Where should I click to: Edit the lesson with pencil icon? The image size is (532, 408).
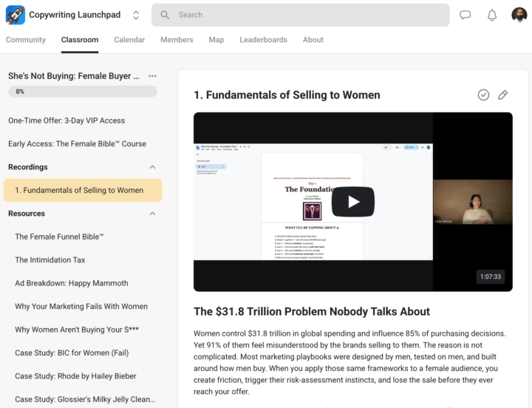click(x=503, y=95)
